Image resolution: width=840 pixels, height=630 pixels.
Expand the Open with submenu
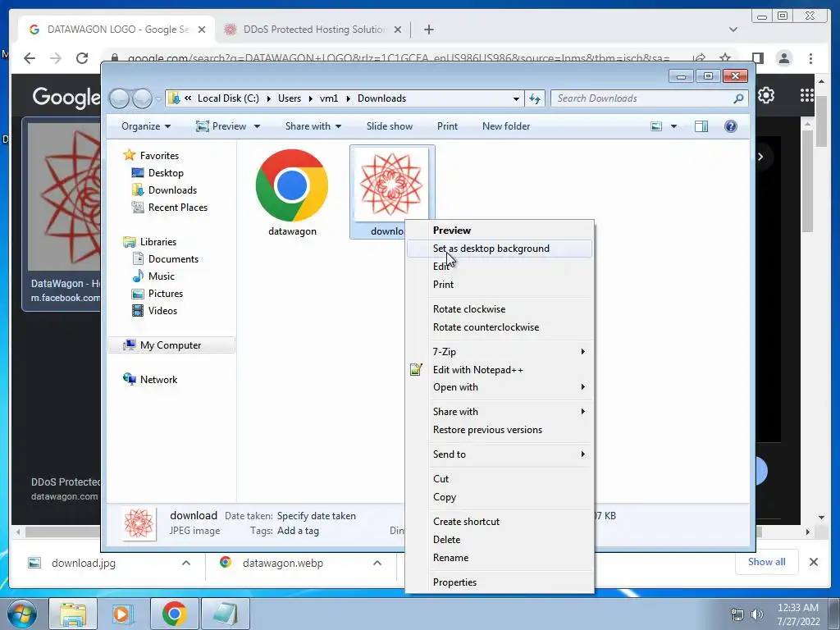500,387
